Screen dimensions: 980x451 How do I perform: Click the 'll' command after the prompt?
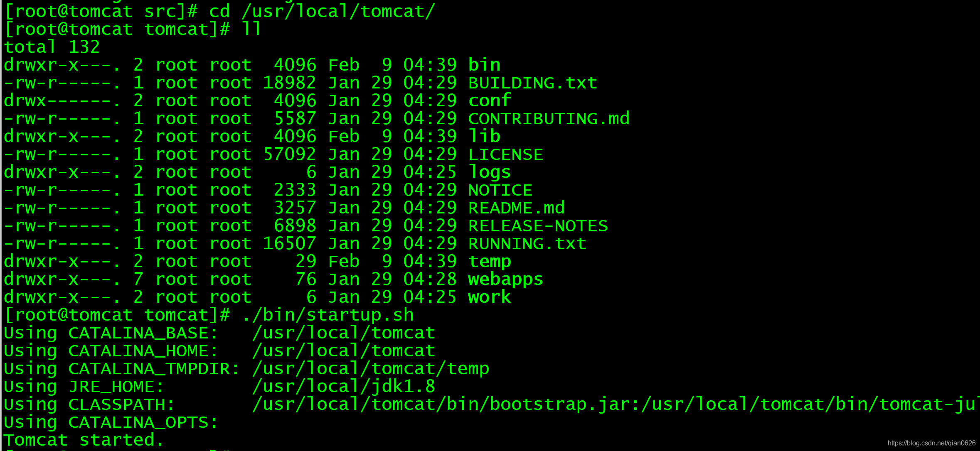point(252,29)
